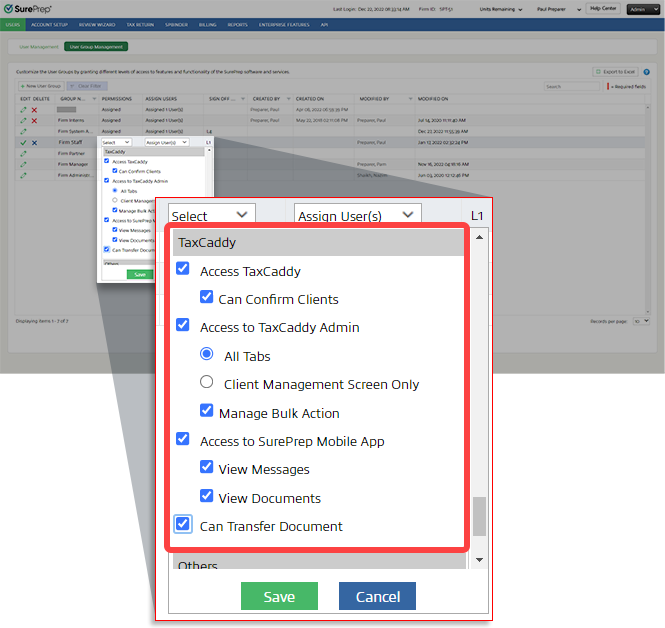The image size is (665, 628).
Task: Open the Group N... column filter arrow
Action: coord(94,99)
